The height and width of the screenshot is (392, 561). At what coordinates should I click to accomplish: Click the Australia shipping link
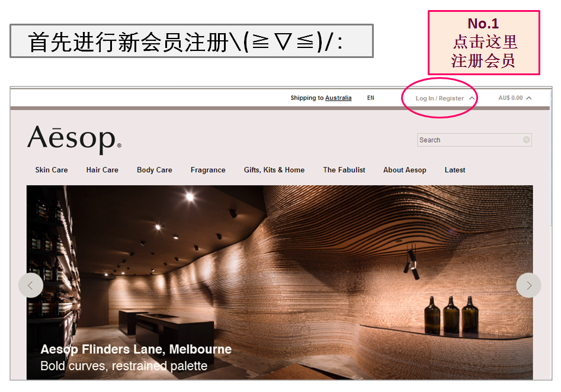(338, 98)
